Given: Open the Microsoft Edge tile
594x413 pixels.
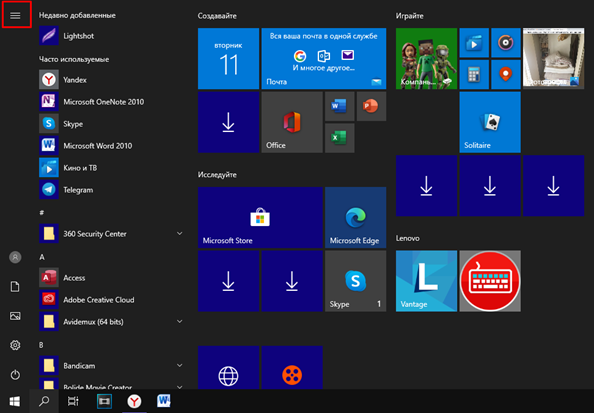Looking at the screenshot, I should point(355,217).
